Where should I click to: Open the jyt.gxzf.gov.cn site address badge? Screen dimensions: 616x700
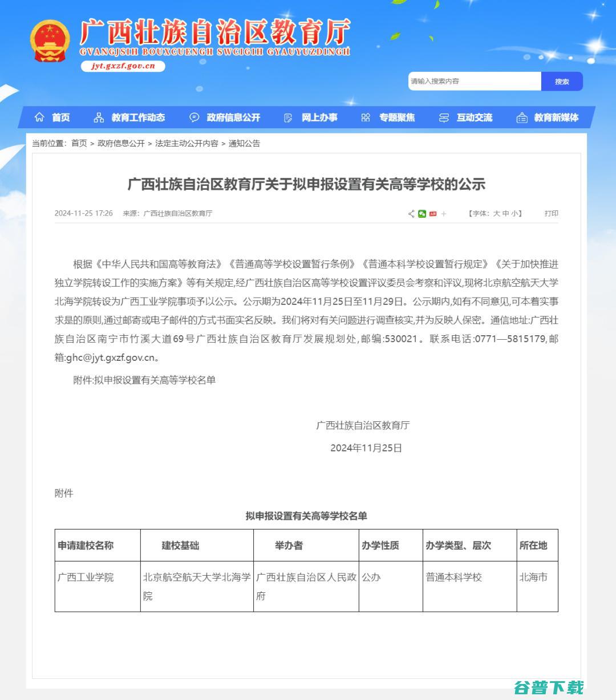point(123,66)
